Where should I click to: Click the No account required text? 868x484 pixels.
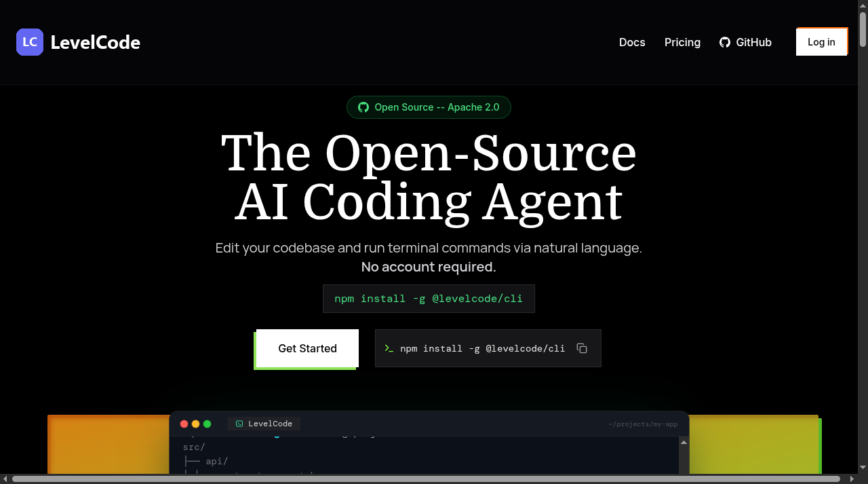[429, 267]
